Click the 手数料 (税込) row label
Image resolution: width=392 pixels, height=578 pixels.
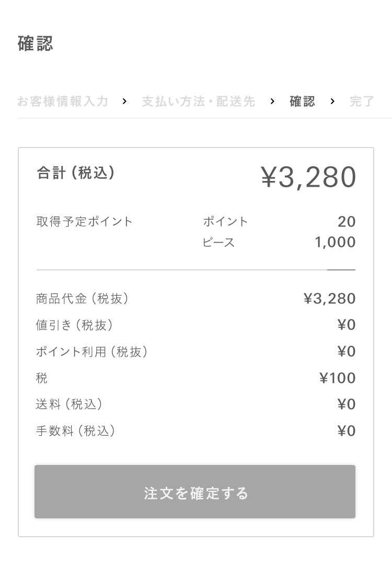pos(76,430)
